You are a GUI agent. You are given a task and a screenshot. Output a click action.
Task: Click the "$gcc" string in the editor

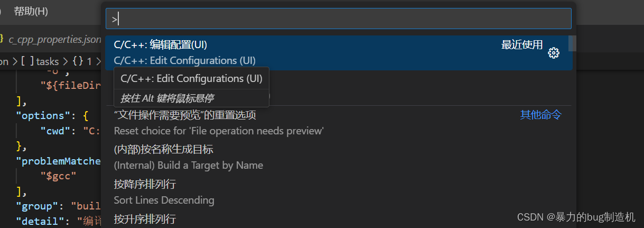pos(59,176)
